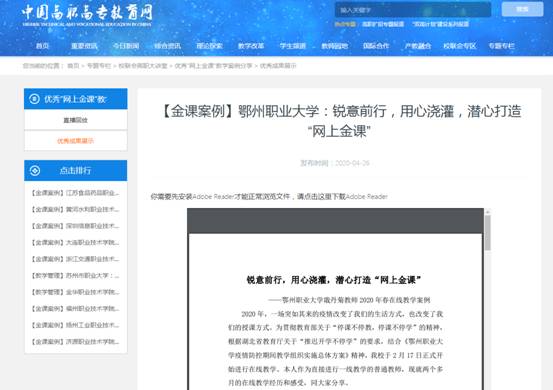Select 直播回放 in the left sidebar

pyautogui.click(x=75, y=120)
